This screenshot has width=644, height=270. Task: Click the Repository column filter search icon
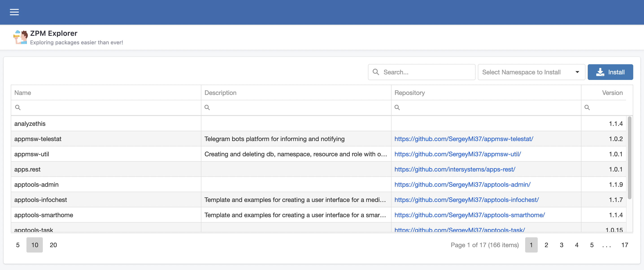tap(397, 107)
